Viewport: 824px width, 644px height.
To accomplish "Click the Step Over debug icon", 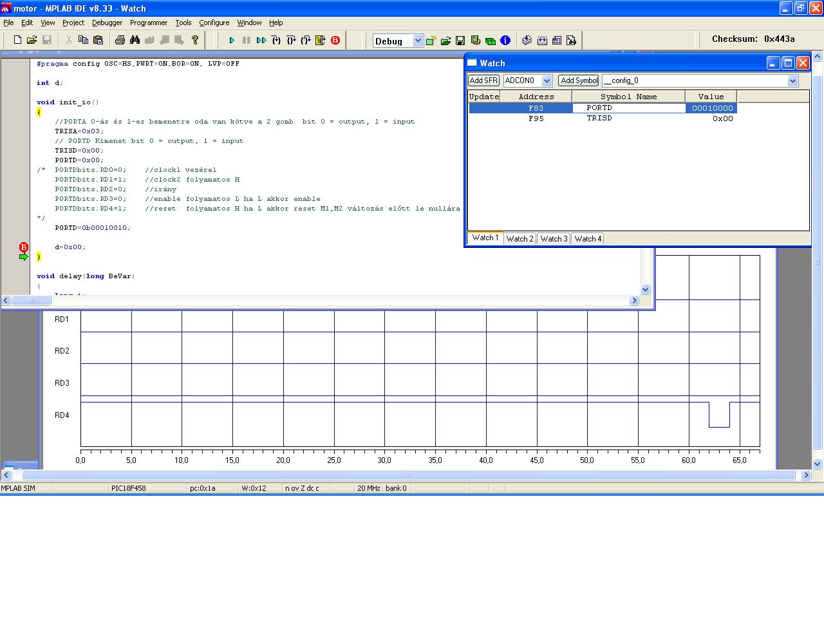I will click(x=291, y=40).
